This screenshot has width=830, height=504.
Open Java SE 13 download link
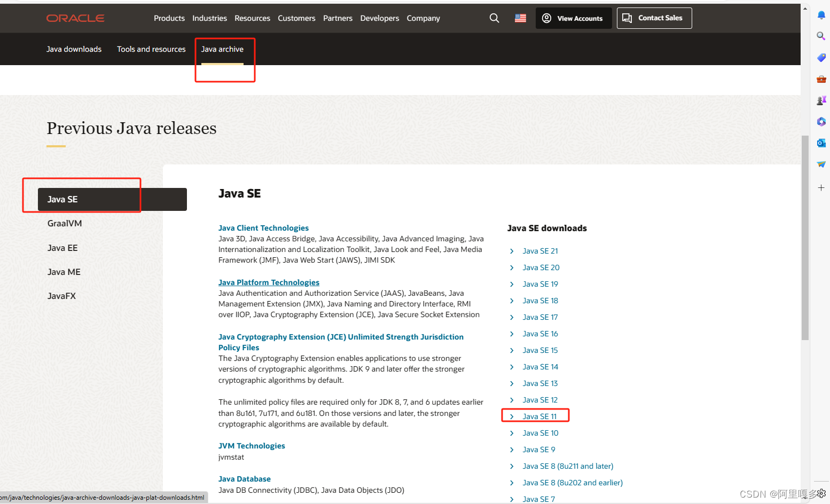pyautogui.click(x=540, y=383)
